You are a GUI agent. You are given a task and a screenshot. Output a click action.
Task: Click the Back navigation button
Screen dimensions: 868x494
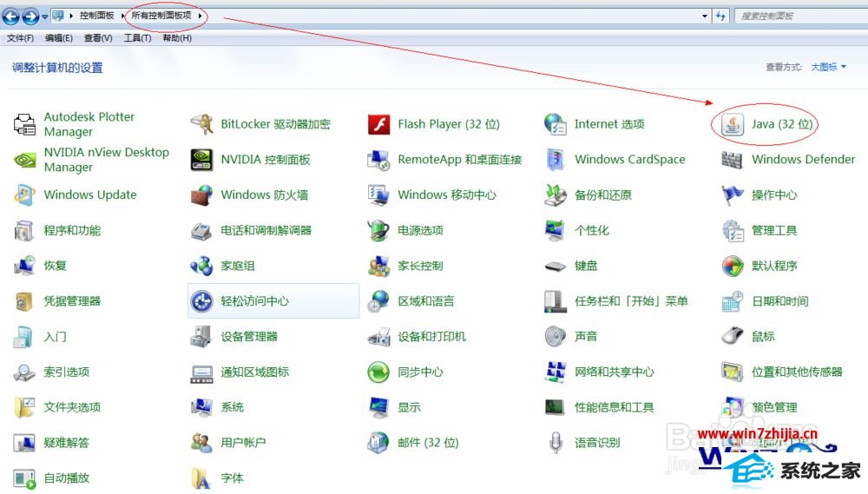click(11, 16)
